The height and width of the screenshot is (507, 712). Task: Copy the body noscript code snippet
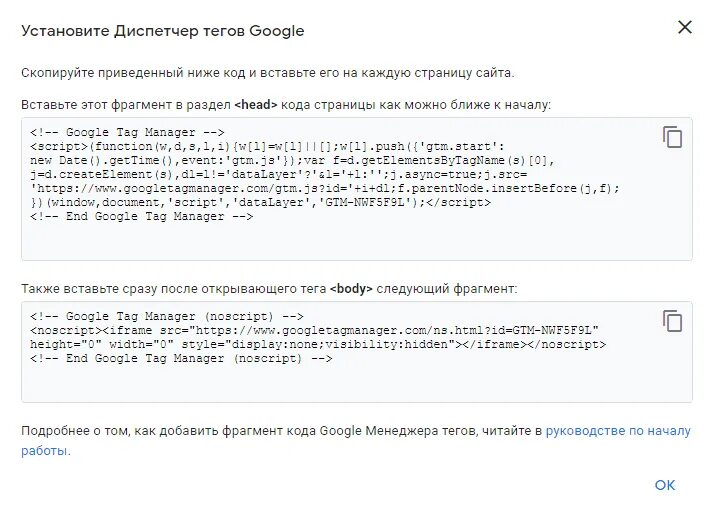[x=672, y=321]
